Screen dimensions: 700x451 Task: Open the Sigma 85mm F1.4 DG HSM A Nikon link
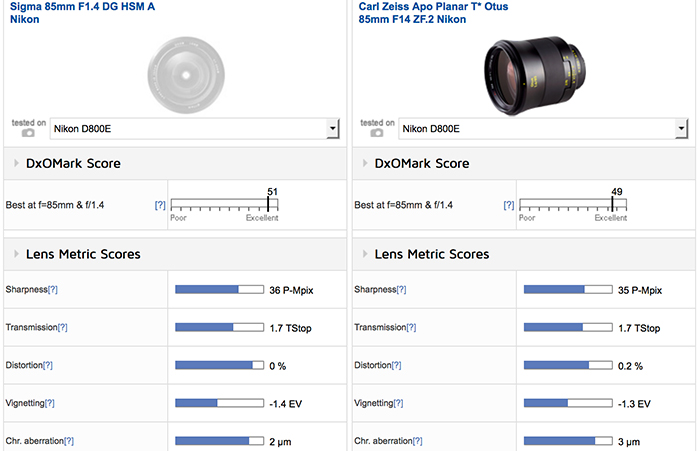(x=82, y=13)
